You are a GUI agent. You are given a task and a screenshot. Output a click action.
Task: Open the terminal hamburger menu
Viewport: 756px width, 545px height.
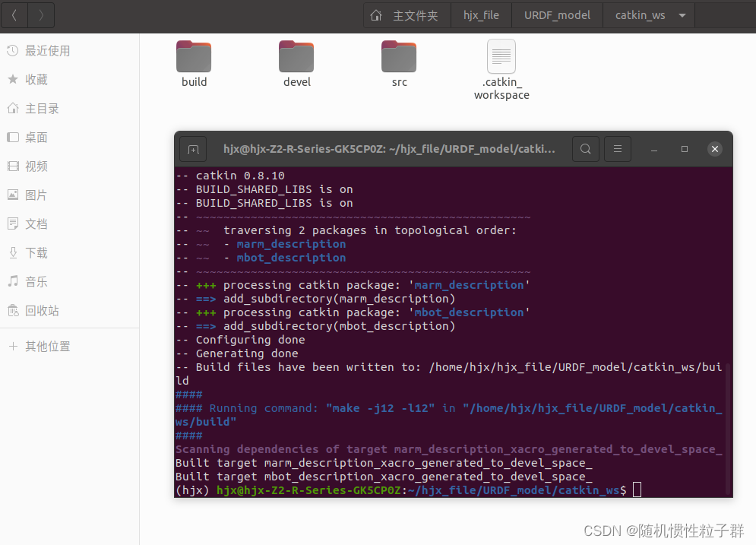point(618,149)
